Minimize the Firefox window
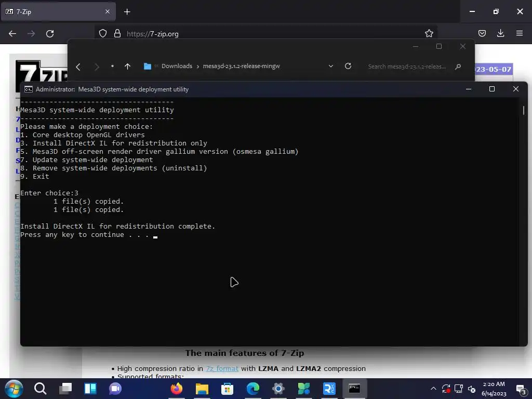 [472, 11]
